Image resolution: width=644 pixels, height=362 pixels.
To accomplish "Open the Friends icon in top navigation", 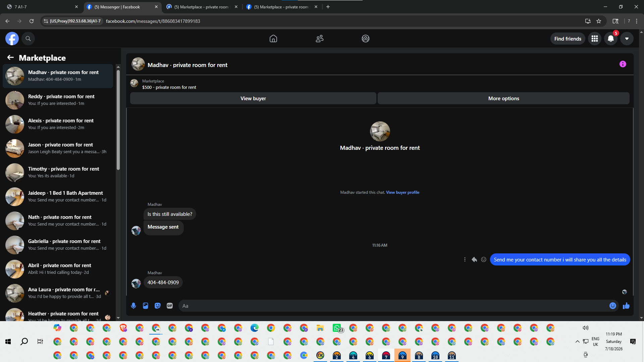I will 320,39.
